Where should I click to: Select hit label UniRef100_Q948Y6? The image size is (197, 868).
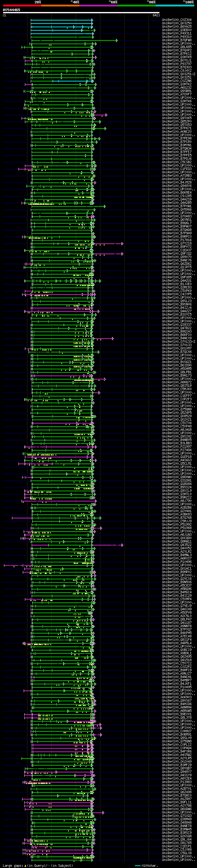coord(177,186)
